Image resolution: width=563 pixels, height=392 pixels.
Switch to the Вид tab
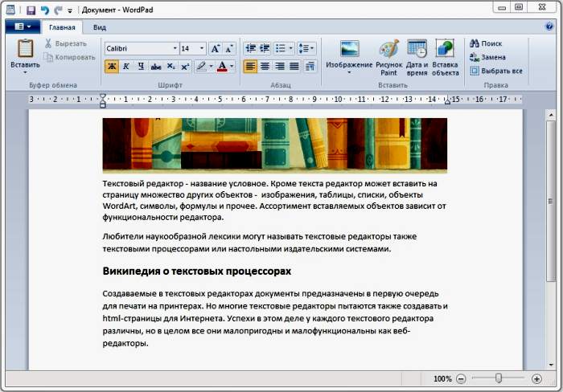100,27
